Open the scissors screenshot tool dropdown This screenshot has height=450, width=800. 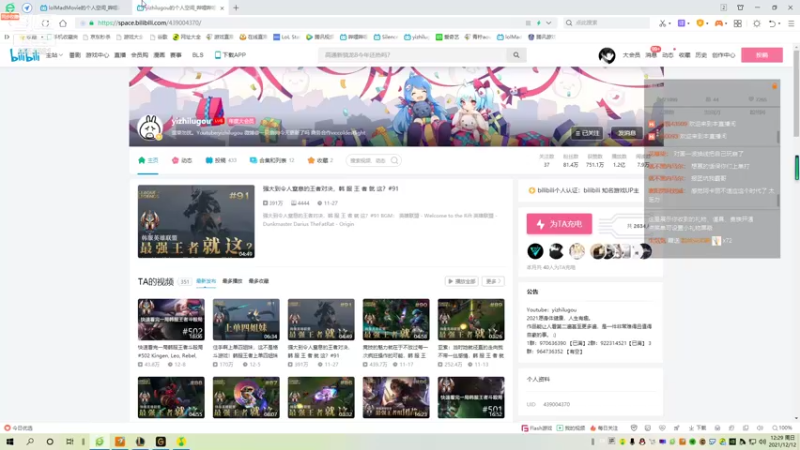tap(669, 23)
